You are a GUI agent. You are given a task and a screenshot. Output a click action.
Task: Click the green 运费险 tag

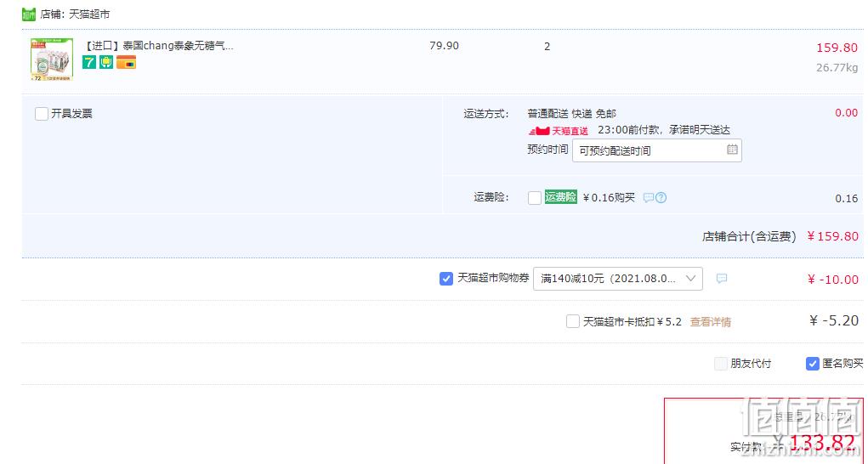(560, 197)
